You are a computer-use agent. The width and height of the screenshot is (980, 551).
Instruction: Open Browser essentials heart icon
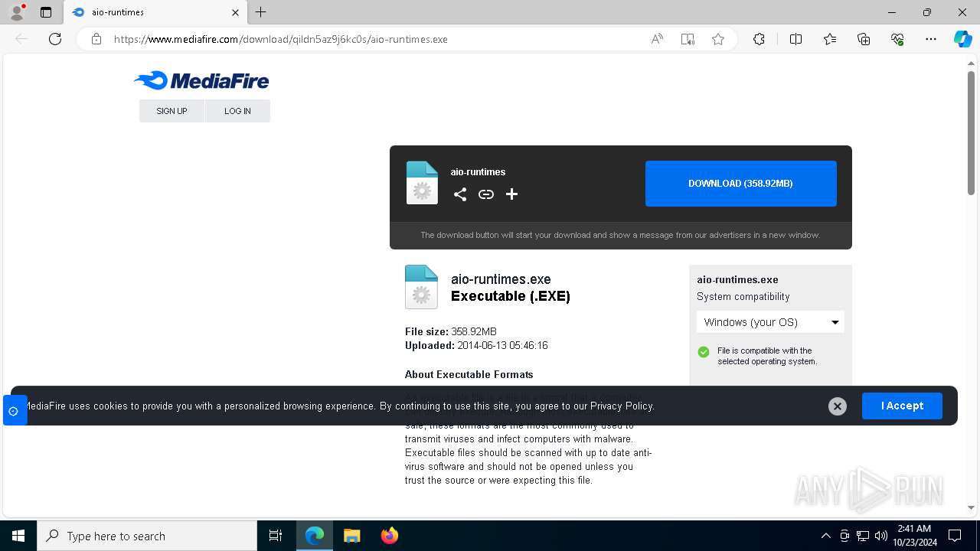click(x=897, y=39)
